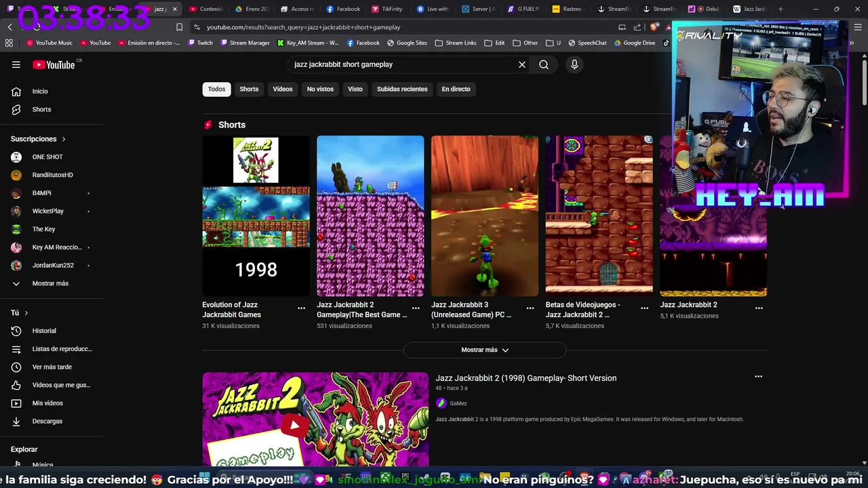Open the GaMez channel avatar

click(x=441, y=403)
